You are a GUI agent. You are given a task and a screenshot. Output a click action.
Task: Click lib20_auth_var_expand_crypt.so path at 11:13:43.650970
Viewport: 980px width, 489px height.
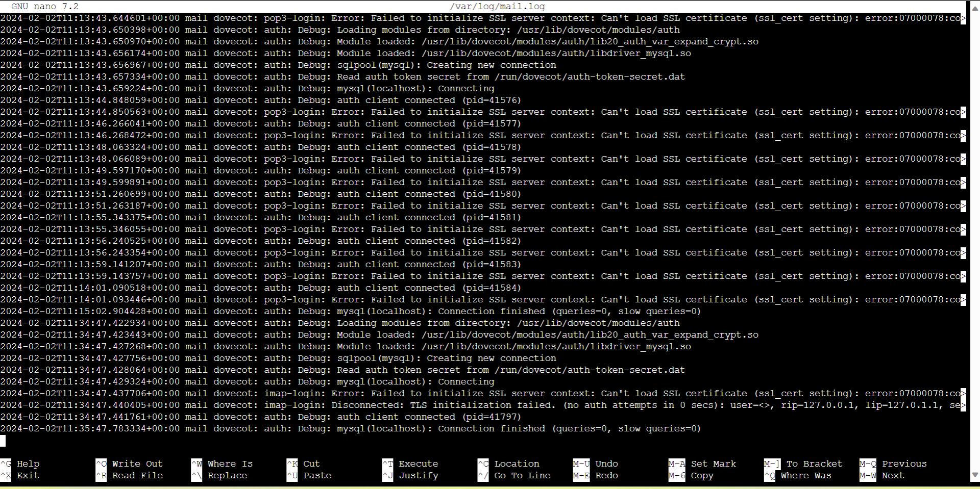click(x=590, y=42)
